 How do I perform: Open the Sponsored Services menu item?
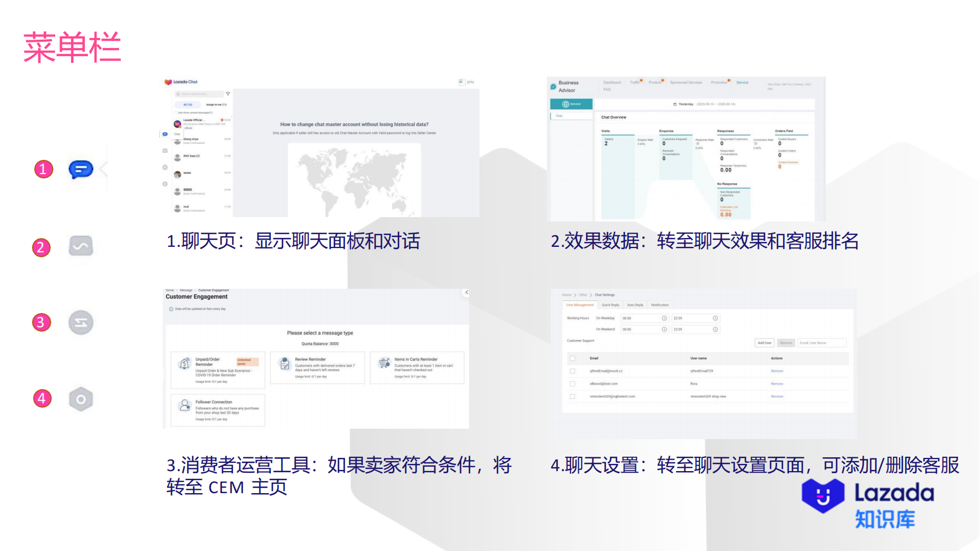[686, 83]
